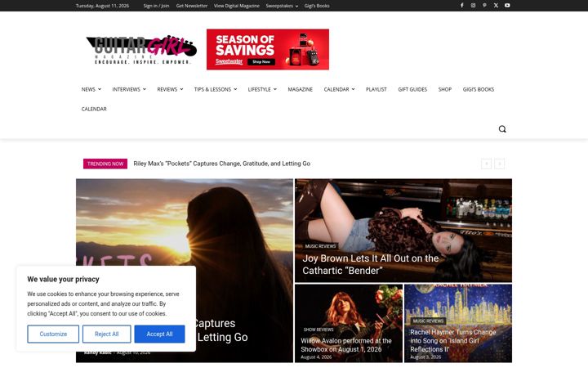Viewport: 588px width, 368px height.
Task: Click Music Reviews tag on Joy Brown article
Action: [320, 246]
